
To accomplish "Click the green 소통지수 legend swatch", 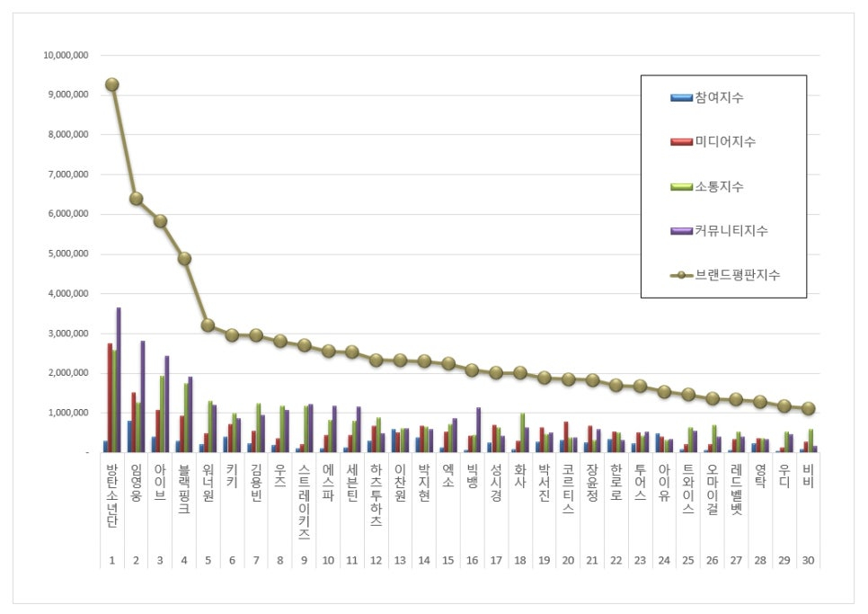I will 681,187.
